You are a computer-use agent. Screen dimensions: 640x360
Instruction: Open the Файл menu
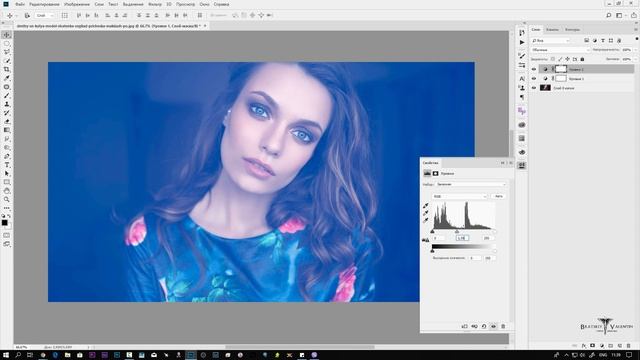(20, 4)
